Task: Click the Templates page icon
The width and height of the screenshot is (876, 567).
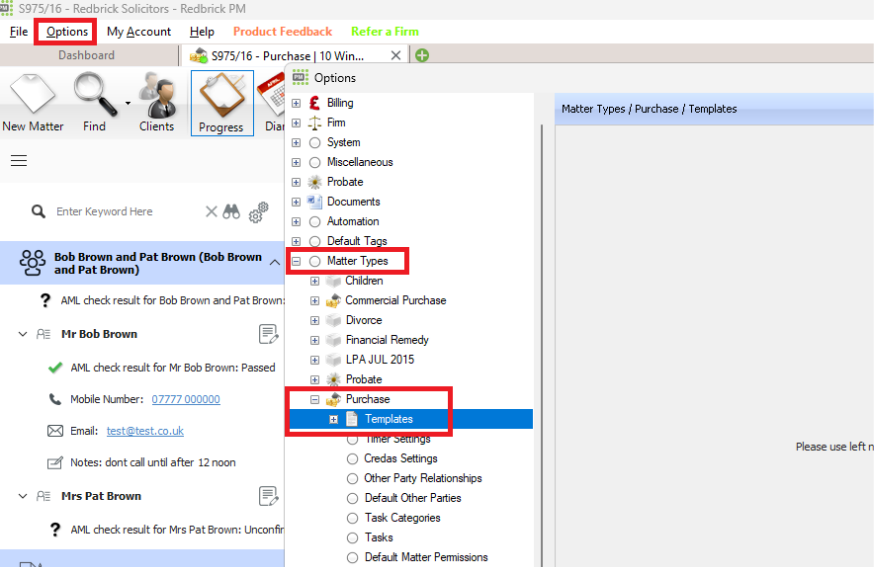Action: tap(352, 419)
